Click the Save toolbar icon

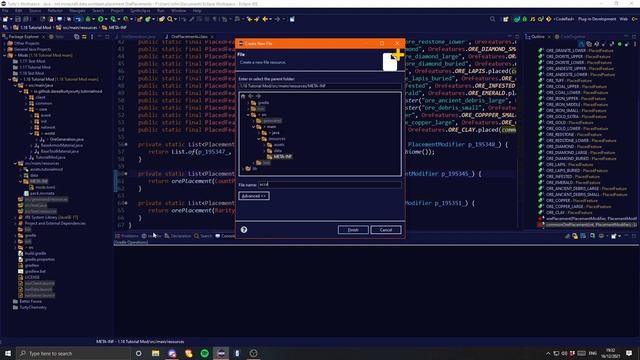click(x=18, y=19)
